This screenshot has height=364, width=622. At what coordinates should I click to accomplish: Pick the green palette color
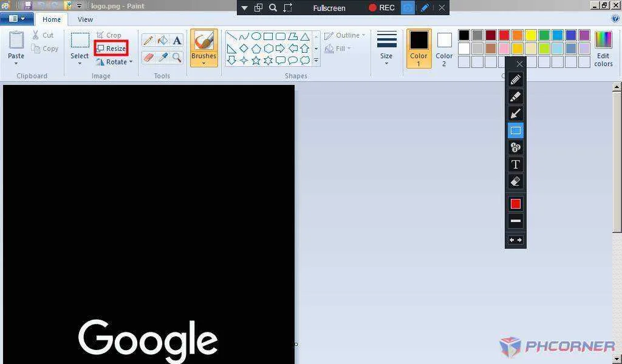(x=544, y=35)
